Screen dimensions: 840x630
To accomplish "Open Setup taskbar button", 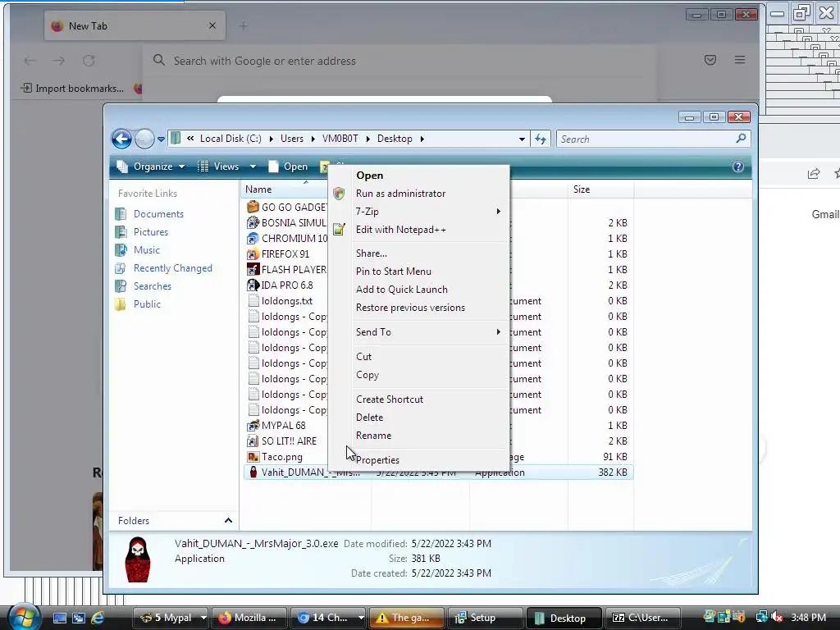I will pyautogui.click(x=484, y=618).
